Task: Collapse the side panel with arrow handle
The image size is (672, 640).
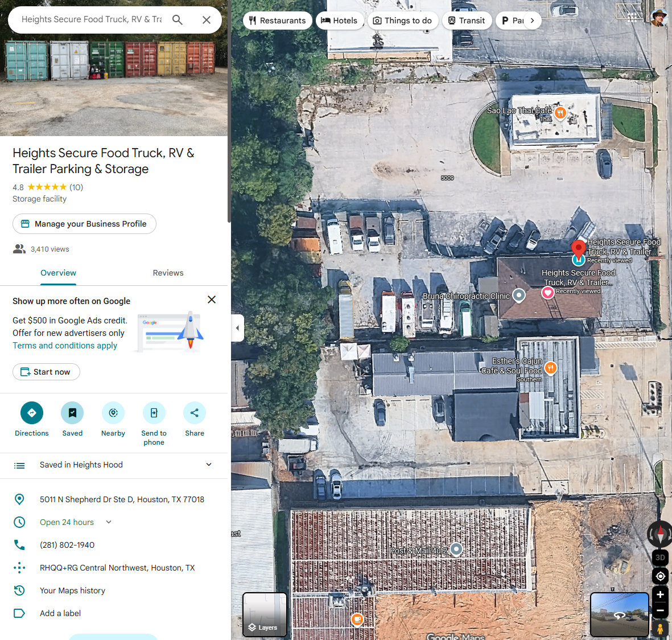Action: point(237,328)
